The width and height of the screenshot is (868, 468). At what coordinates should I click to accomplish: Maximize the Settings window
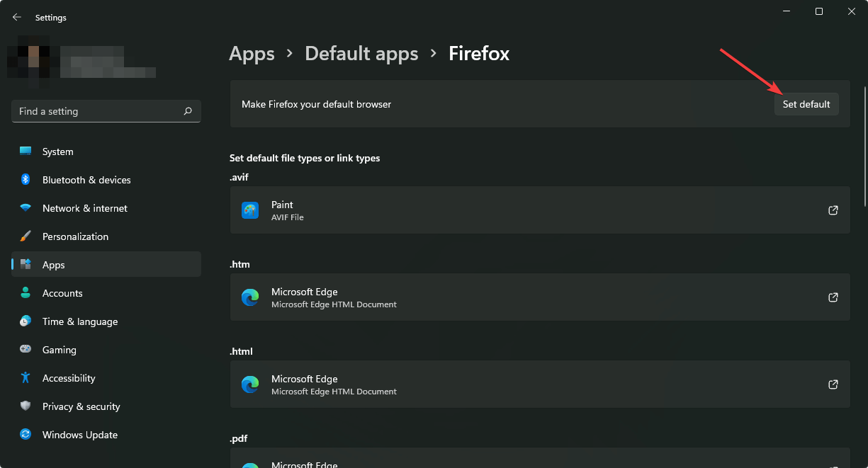coord(818,11)
